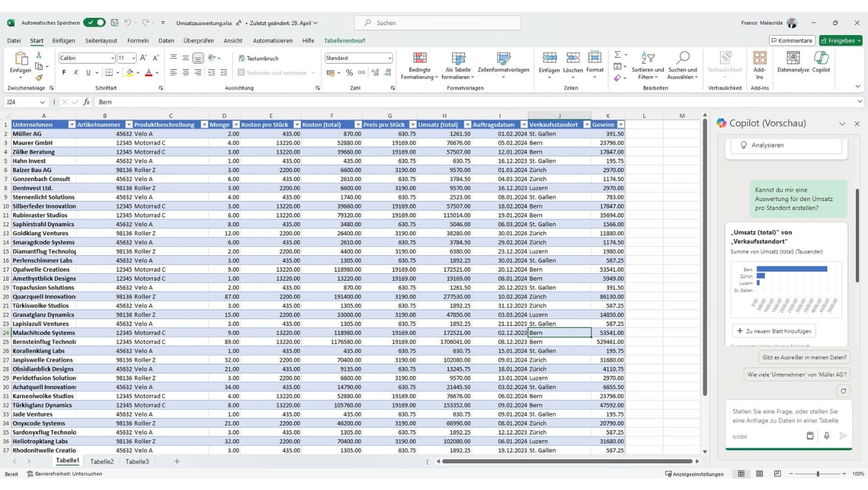The width and height of the screenshot is (868, 490).
Task: Open the Tabelle2 sheet tab
Action: pyautogui.click(x=102, y=461)
